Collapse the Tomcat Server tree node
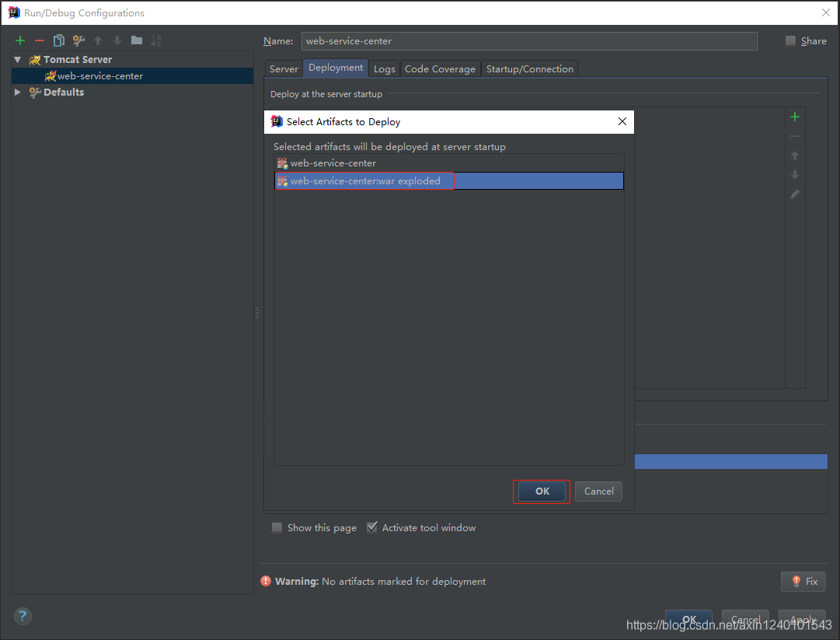Image resolution: width=840 pixels, height=640 pixels. (18, 60)
